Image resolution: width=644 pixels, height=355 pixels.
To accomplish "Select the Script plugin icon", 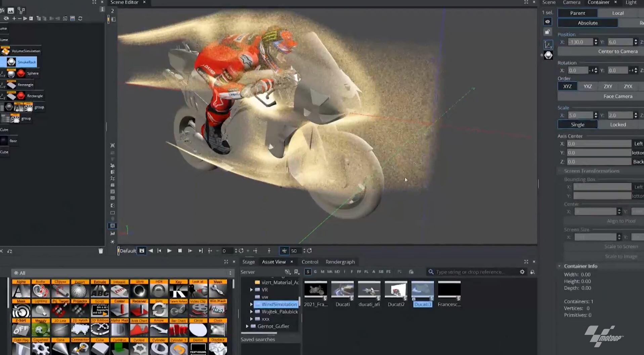I will pos(100,308).
